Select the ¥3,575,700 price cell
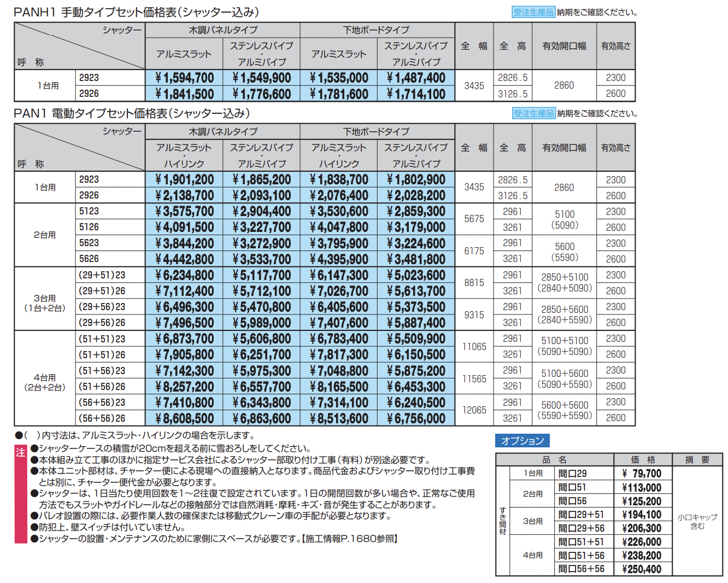The image size is (728, 583). tap(184, 211)
